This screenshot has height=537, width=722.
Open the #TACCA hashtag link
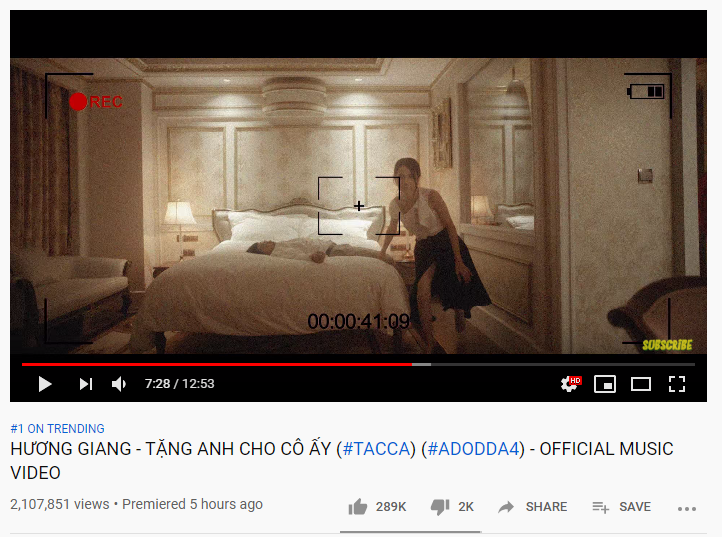tap(376, 449)
